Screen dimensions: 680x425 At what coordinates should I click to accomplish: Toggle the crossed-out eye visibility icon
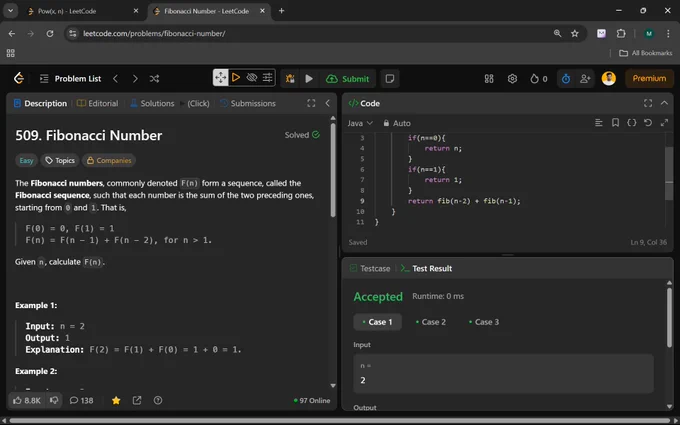point(252,78)
